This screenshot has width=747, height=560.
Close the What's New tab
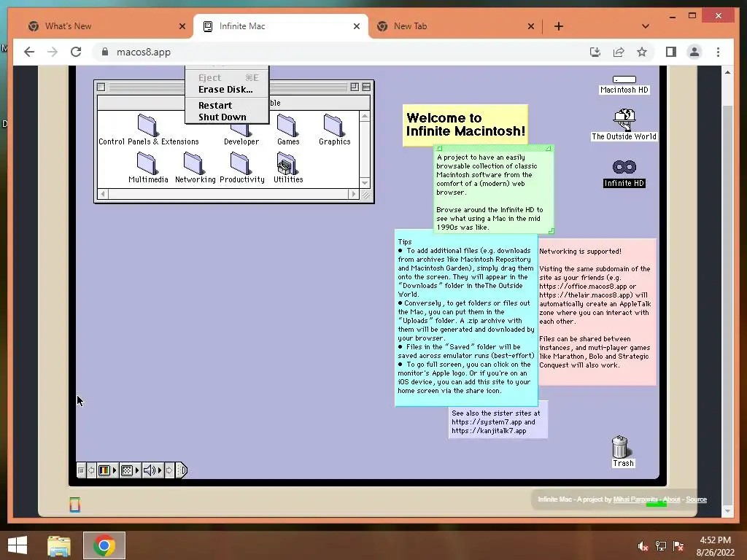click(182, 26)
